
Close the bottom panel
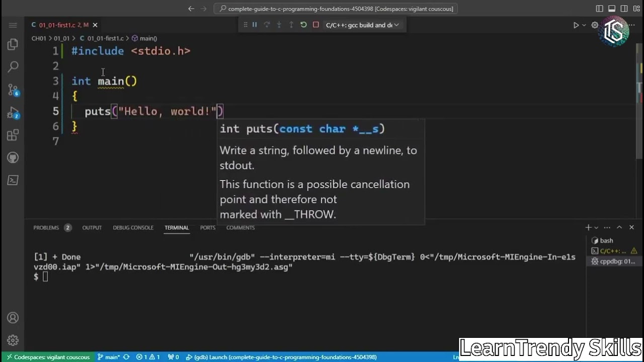(631, 227)
